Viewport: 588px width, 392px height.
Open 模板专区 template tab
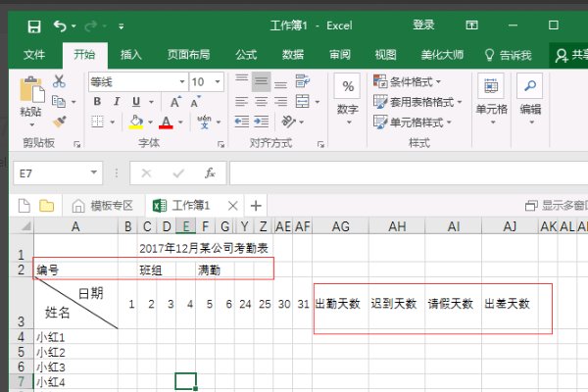click(x=104, y=206)
